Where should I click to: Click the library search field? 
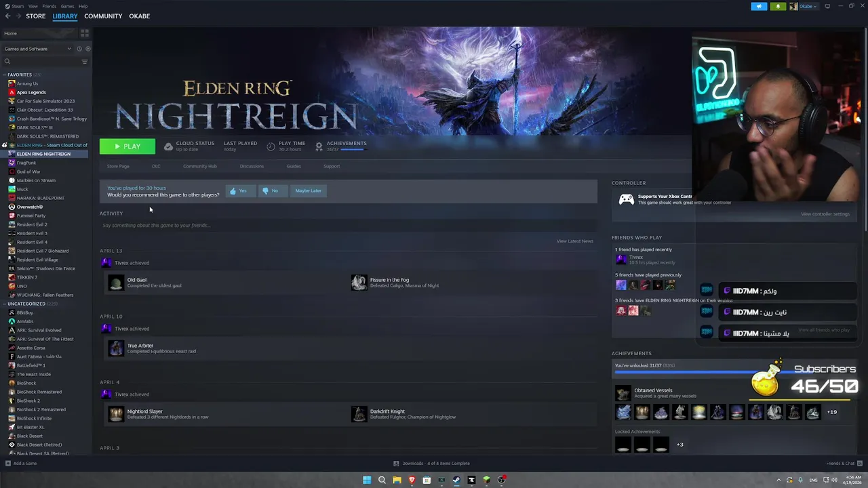pyautogui.click(x=41, y=62)
